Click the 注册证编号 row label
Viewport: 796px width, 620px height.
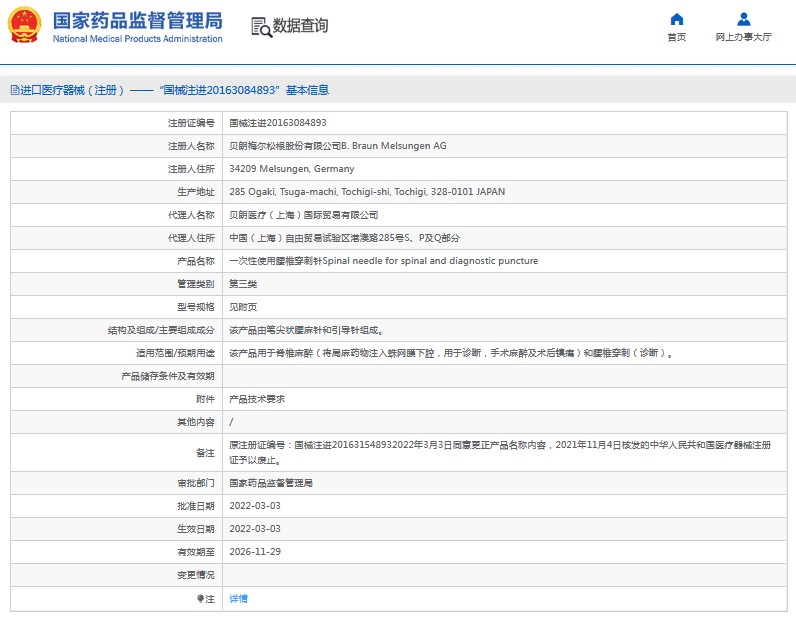click(191, 123)
